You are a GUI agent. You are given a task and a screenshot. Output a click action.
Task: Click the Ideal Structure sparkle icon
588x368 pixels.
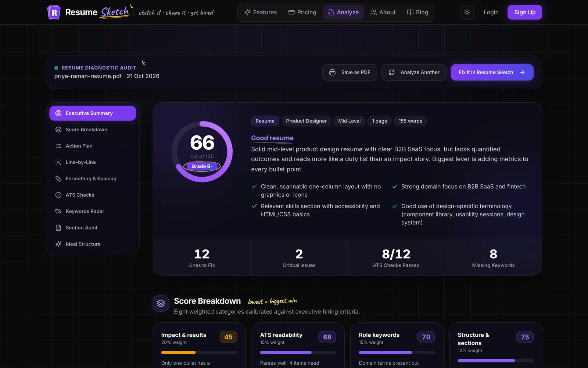[58, 244]
